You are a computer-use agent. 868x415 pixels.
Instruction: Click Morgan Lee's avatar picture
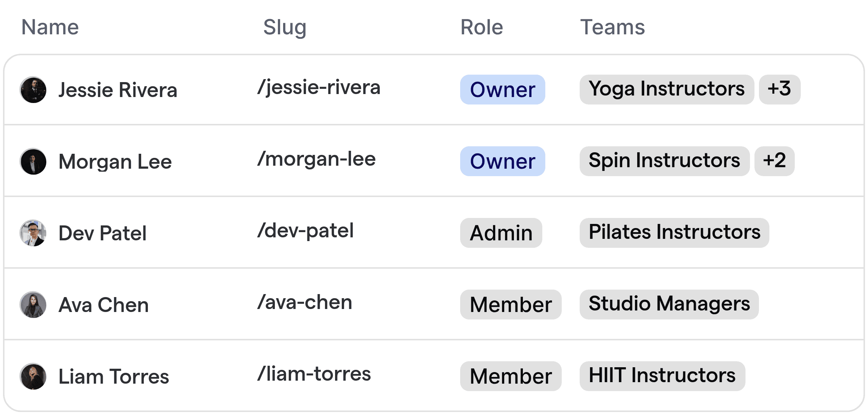click(33, 162)
